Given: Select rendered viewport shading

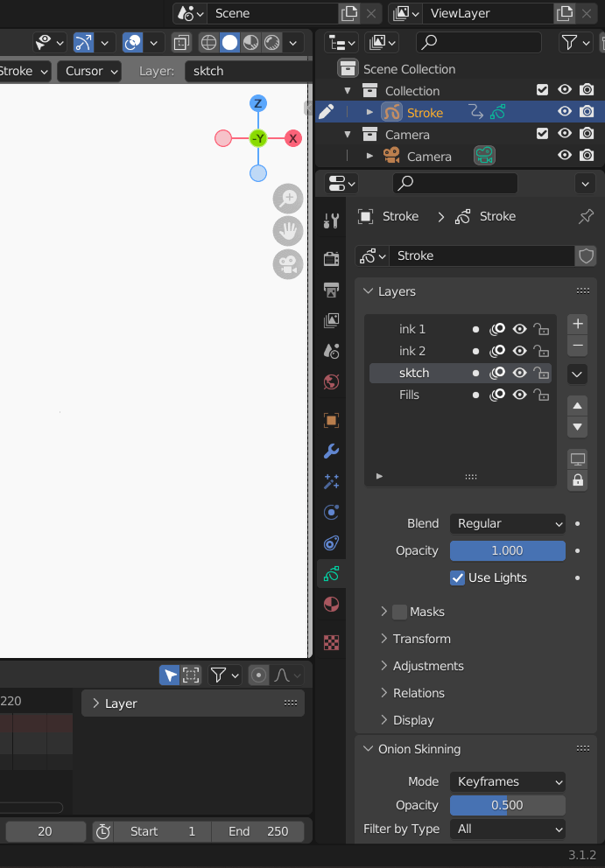Looking at the screenshot, I should pyautogui.click(x=272, y=43).
